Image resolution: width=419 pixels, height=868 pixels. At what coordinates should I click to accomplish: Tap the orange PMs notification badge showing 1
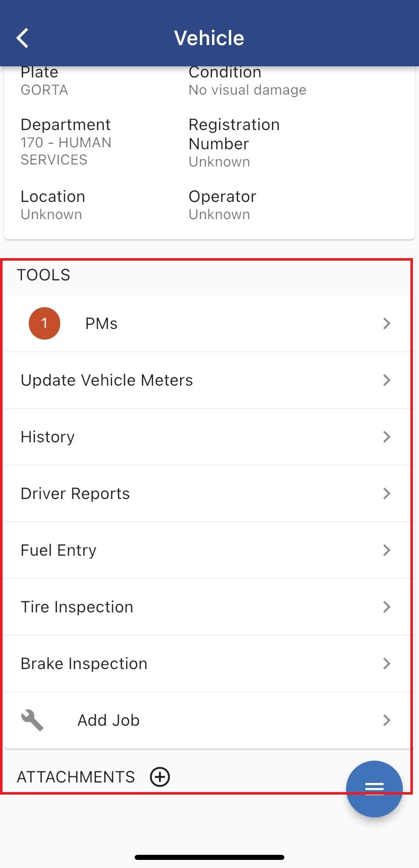(45, 323)
